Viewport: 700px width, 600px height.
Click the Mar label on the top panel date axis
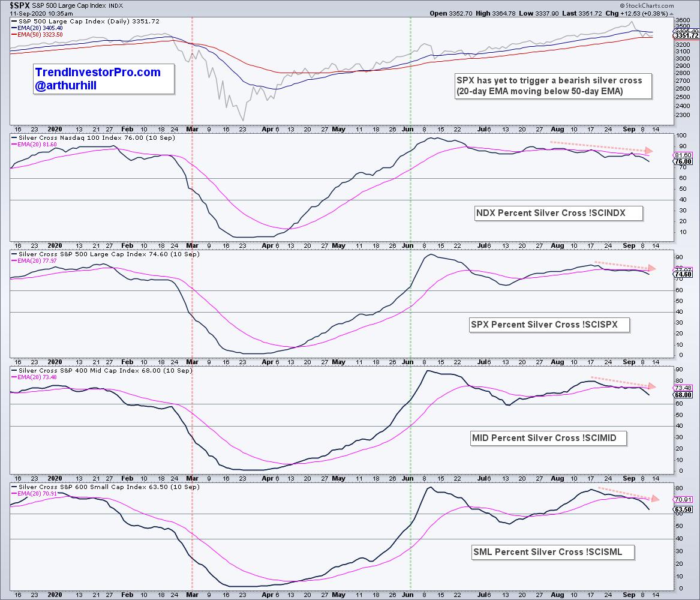(x=192, y=130)
